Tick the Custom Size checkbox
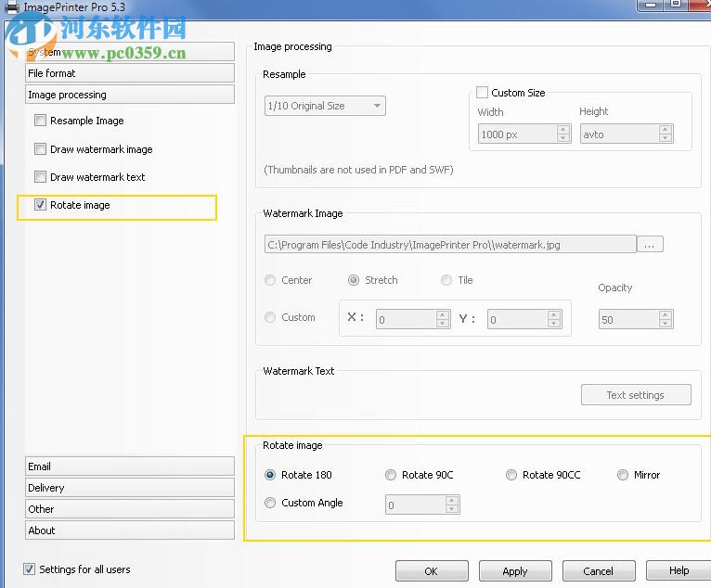Viewport: 711px width, 588px height. pyautogui.click(x=483, y=93)
